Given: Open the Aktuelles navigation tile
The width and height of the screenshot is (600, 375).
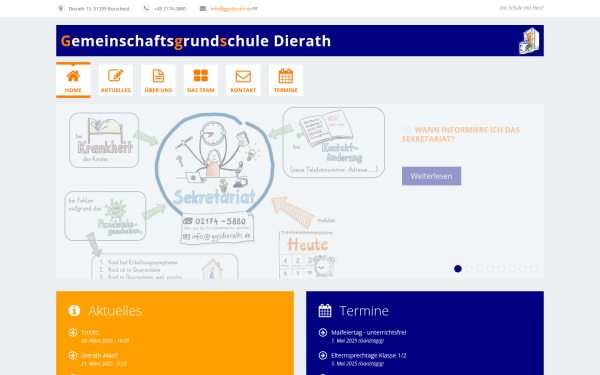Looking at the screenshot, I should tap(116, 80).
